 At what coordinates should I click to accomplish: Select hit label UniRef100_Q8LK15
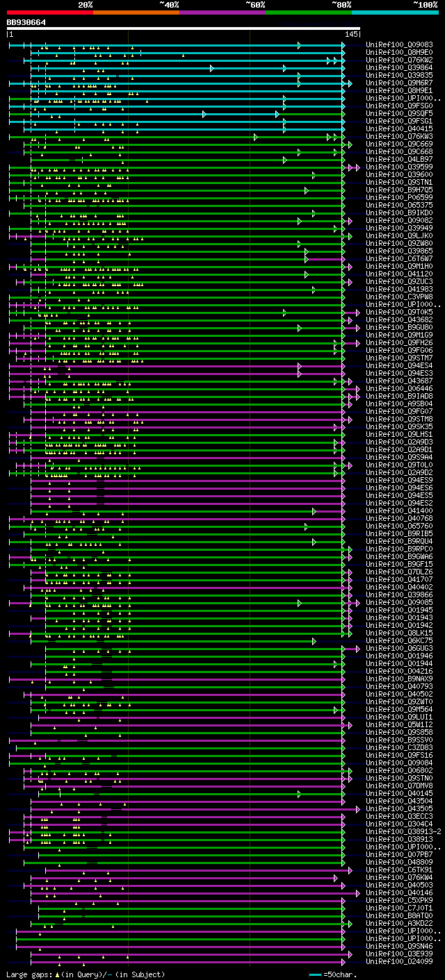click(399, 633)
